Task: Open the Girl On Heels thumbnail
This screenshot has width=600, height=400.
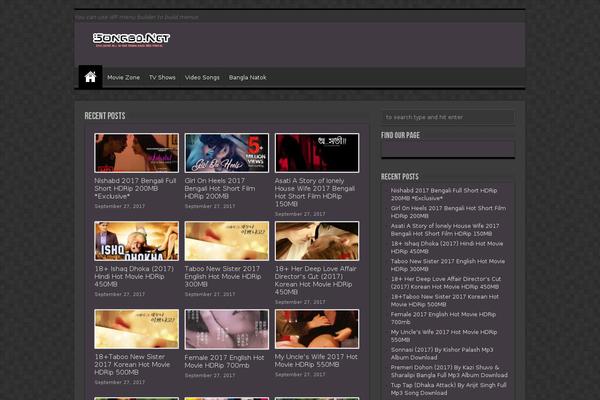Action: click(x=227, y=153)
